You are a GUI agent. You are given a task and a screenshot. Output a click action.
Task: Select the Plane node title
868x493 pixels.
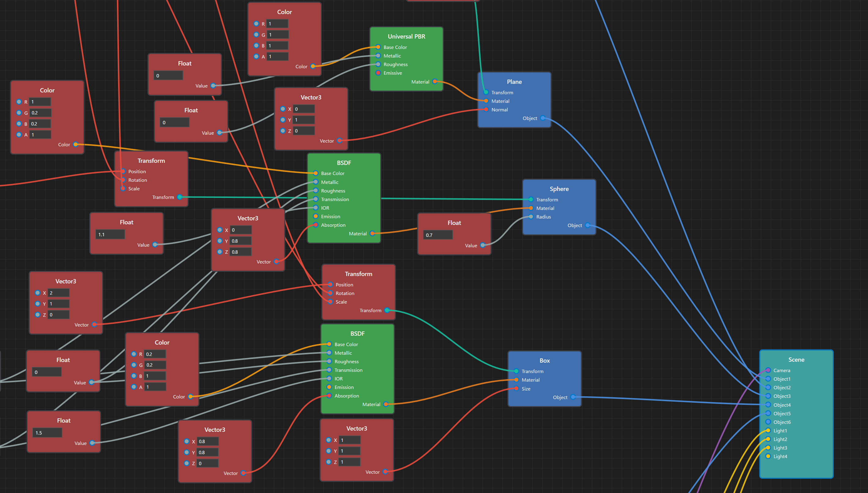[514, 82]
